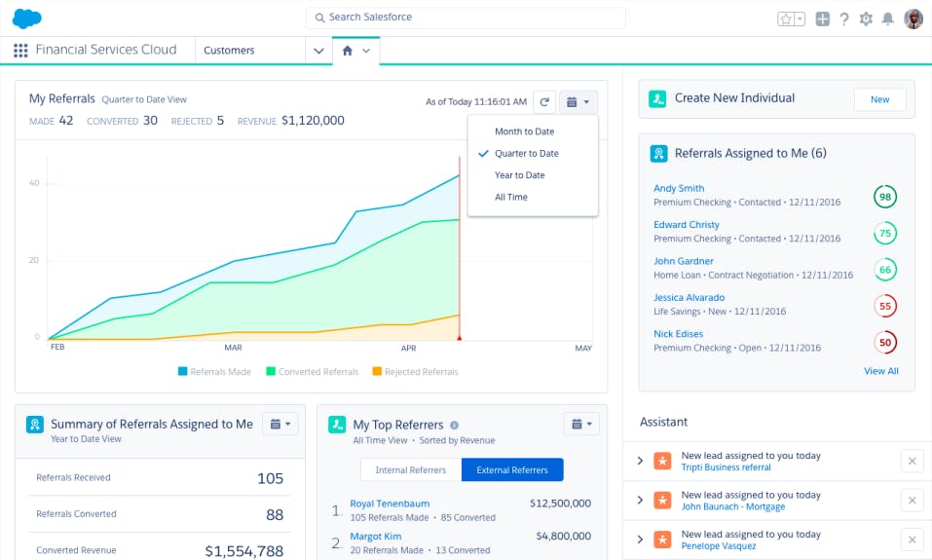This screenshot has height=560, width=932.
Task: Click the Summary of Referrals card icon
Action: (x=35, y=425)
